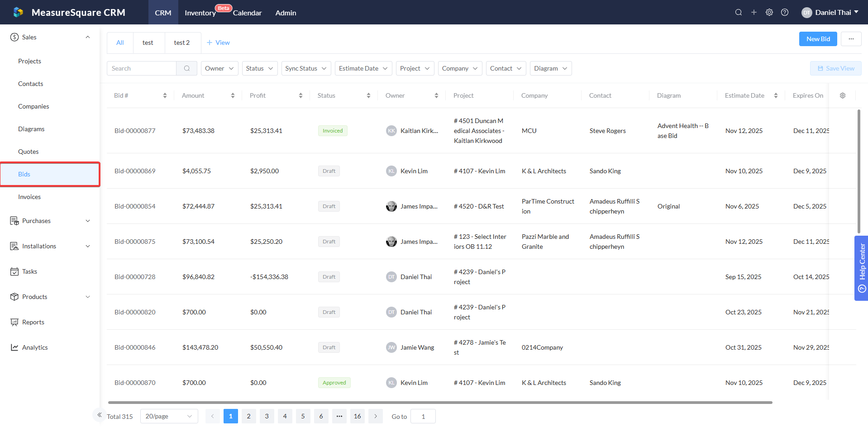This screenshot has width=868, height=427.
Task: Click table column settings gear icon
Action: click(x=842, y=95)
